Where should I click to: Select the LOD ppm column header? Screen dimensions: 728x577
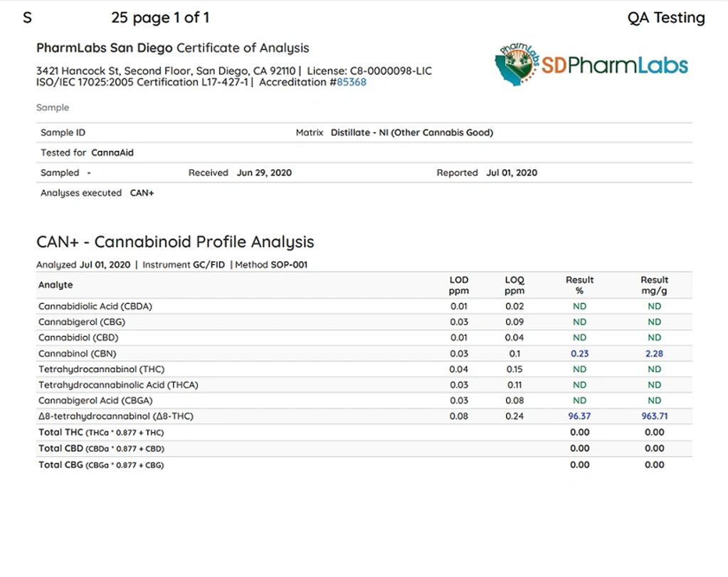[x=459, y=285]
